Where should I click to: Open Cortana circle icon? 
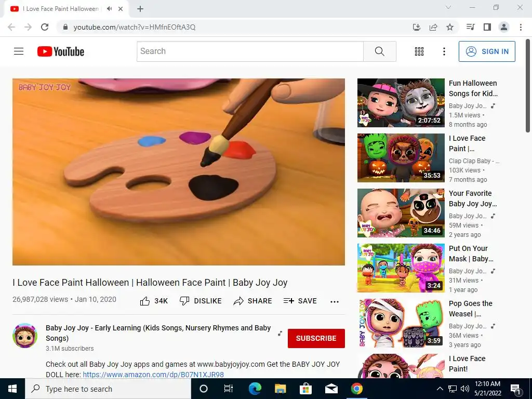tap(204, 389)
